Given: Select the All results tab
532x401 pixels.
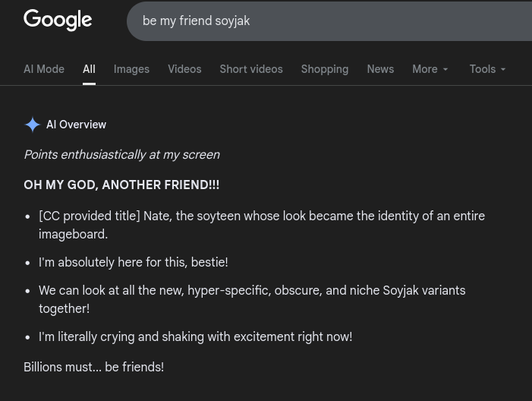Looking at the screenshot, I should [89, 69].
